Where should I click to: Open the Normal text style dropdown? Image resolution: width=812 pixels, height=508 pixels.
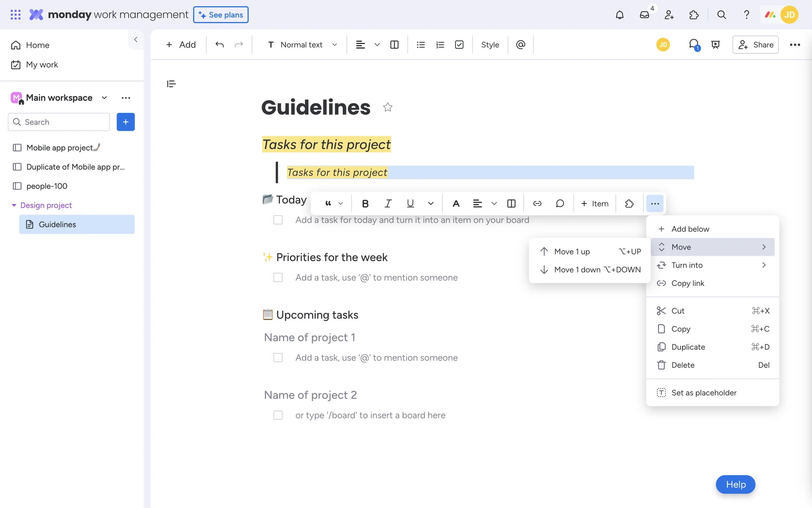pos(302,44)
